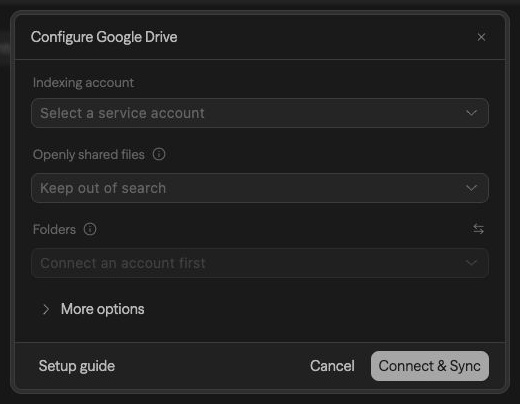Click the Configure Google Drive title
This screenshot has height=404, width=520.
coord(104,37)
